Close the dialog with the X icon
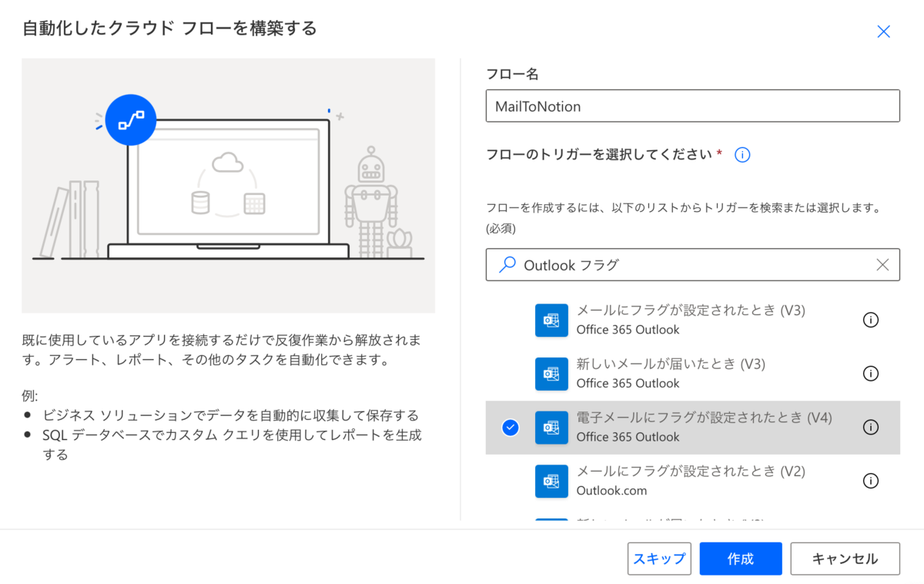The width and height of the screenshot is (924, 584). [883, 32]
